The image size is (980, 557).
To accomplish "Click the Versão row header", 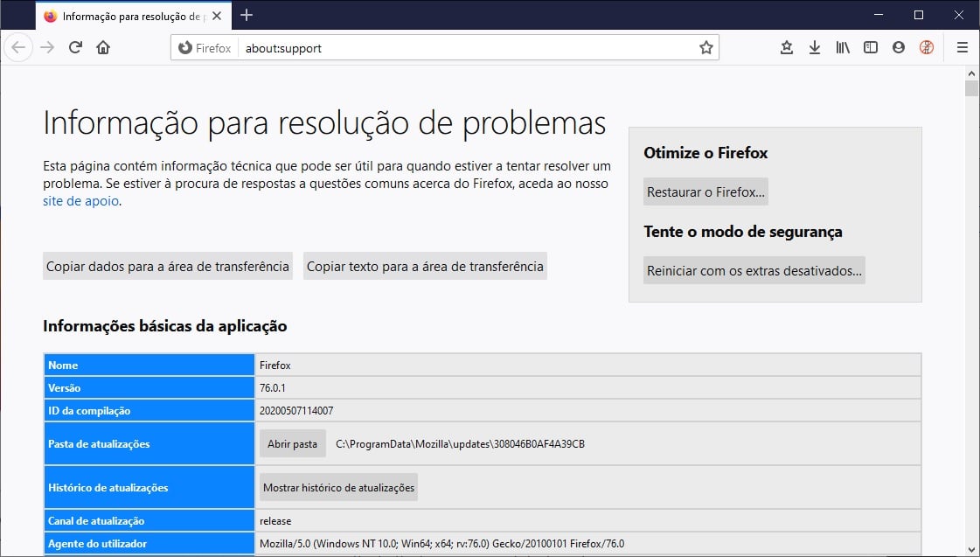I will click(x=149, y=388).
